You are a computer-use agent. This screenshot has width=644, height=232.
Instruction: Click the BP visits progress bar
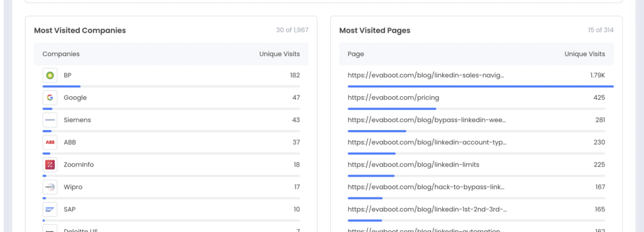click(171, 86)
